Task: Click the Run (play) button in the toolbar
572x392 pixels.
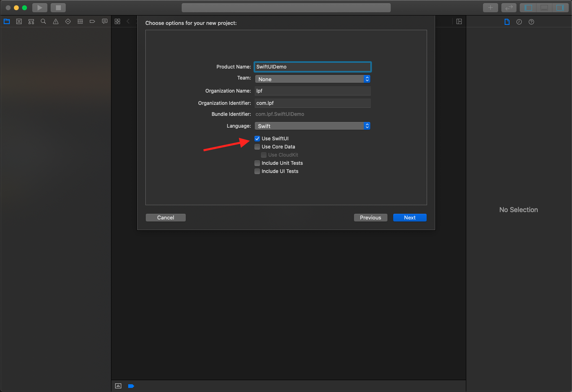Action: [40, 8]
